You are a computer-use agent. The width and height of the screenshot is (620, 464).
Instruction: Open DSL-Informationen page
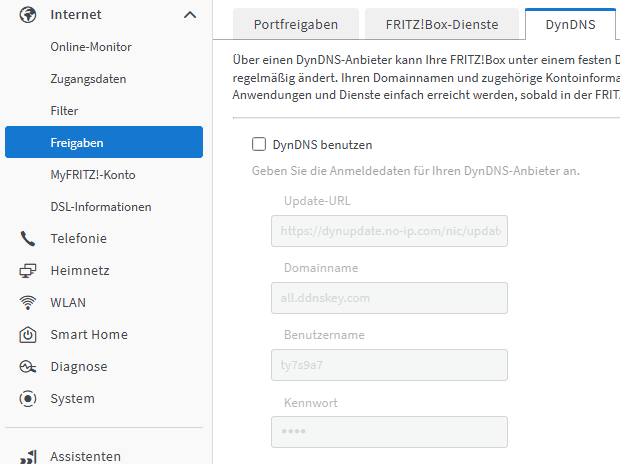[101, 207]
